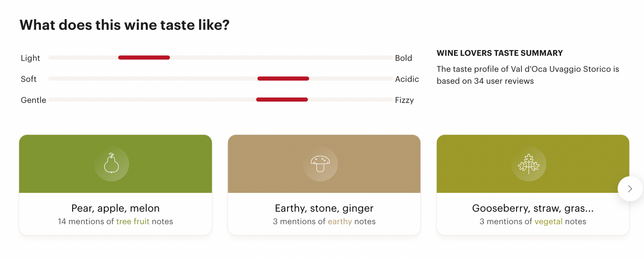Open the "vegetal" notes link
The height and width of the screenshot is (259, 644).
point(548,222)
